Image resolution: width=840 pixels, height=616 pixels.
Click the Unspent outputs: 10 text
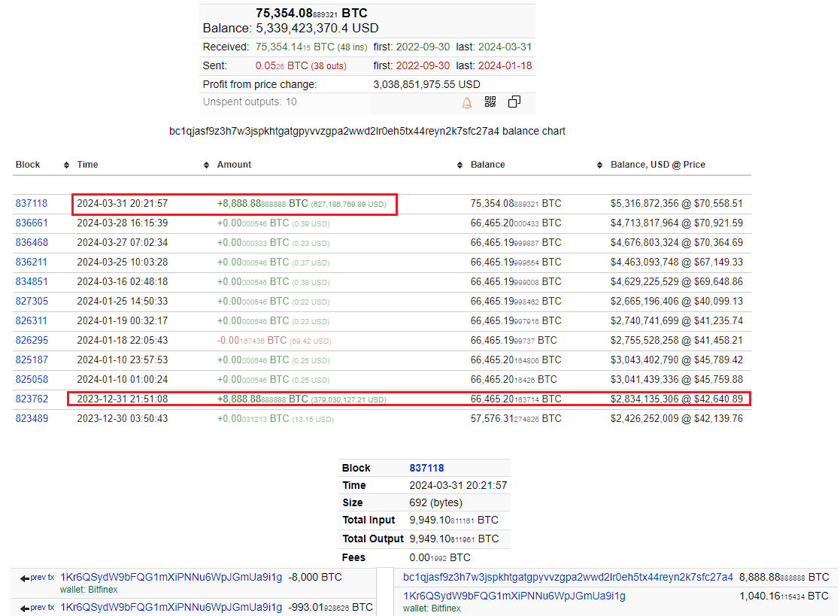[x=250, y=102]
